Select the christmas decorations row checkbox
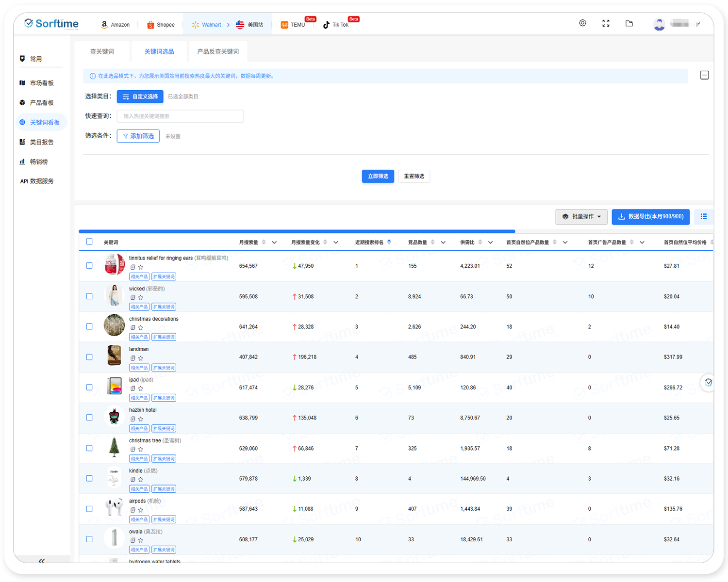The width and height of the screenshot is (728, 582). 89,326
